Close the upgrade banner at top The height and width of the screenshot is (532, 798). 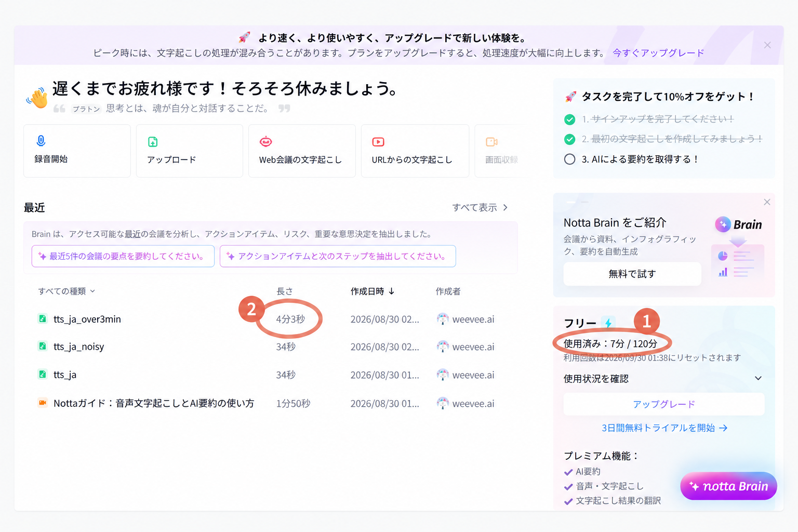767,45
